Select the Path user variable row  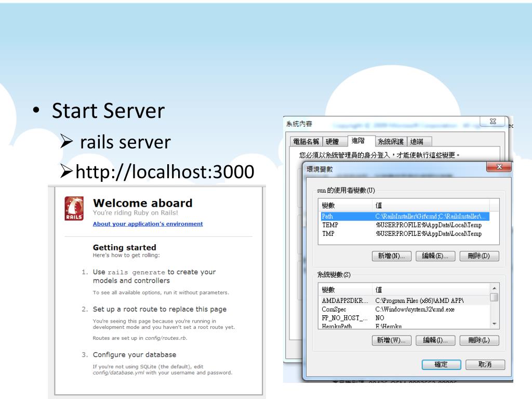(405, 217)
